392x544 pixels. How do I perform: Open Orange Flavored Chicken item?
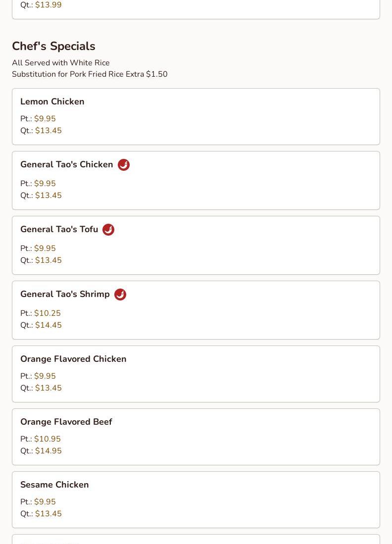pyautogui.click(x=73, y=359)
